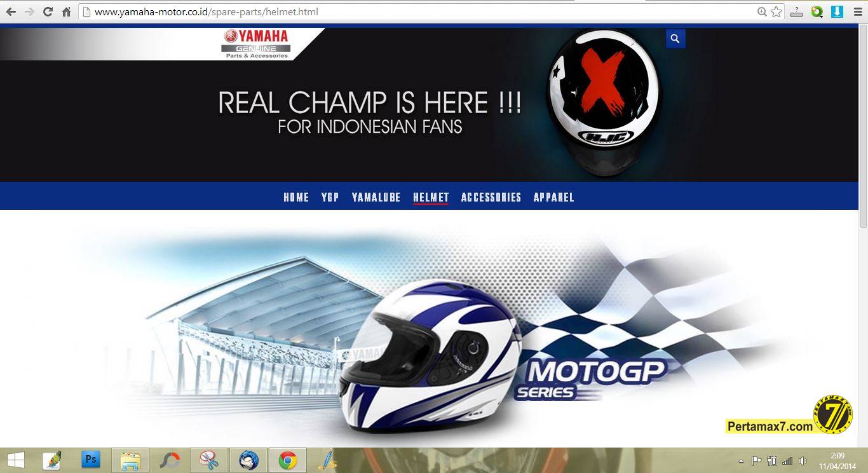Open the APPAREL page link
The image size is (868, 473).
click(553, 197)
